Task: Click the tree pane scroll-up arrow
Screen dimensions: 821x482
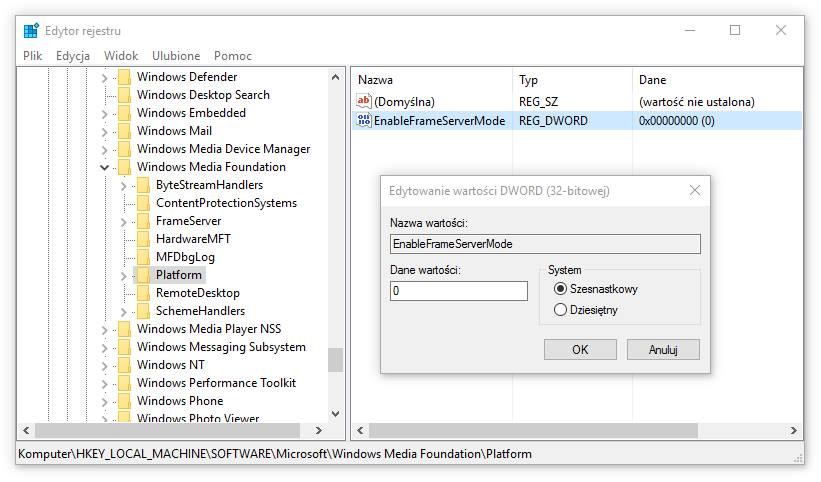Action: point(336,77)
